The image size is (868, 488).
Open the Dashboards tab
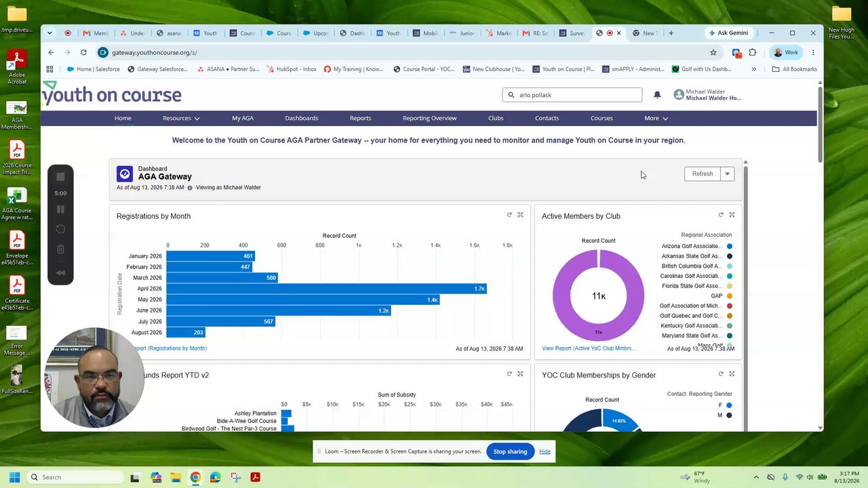[302, 118]
